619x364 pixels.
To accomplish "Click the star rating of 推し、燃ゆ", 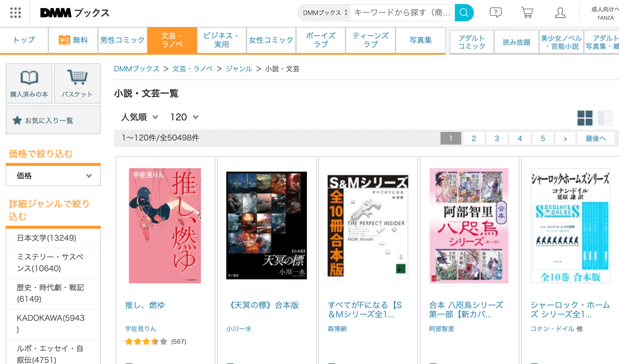I will (x=146, y=341).
